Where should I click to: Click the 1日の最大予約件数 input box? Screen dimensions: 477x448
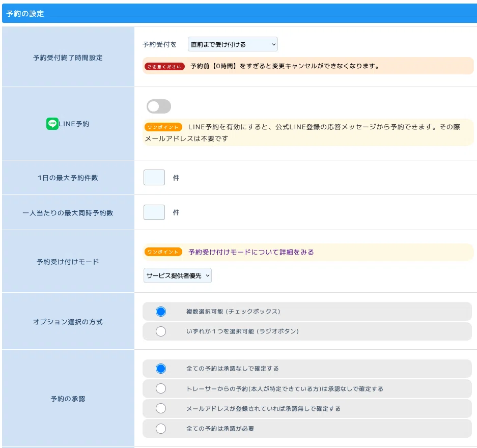(x=154, y=177)
